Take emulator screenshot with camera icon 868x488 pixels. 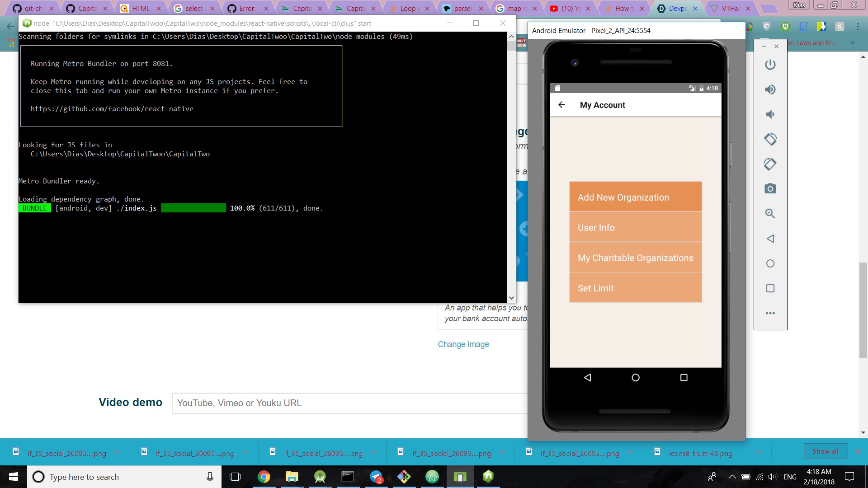click(770, 188)
